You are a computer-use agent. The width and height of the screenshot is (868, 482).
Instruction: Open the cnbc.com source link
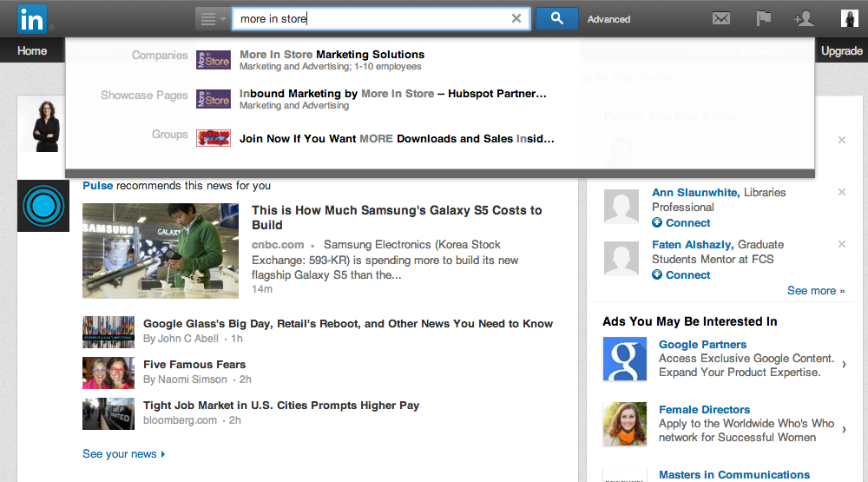pos(278,245)
